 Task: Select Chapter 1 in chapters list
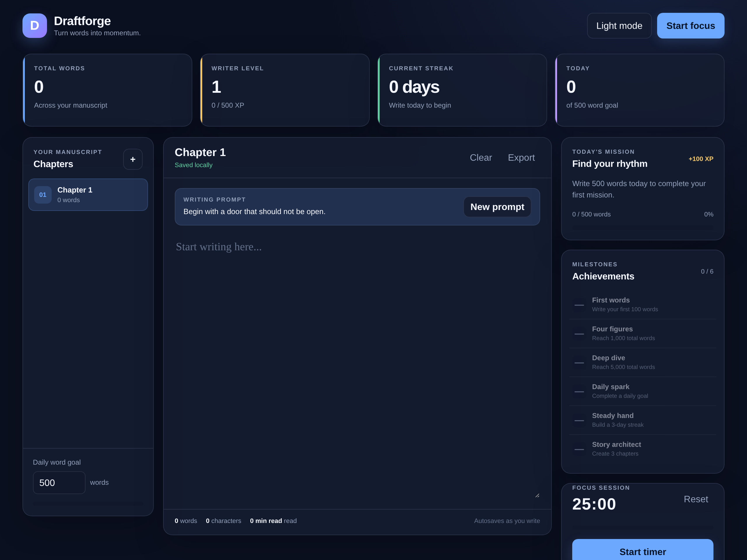(x=88, y=195)
